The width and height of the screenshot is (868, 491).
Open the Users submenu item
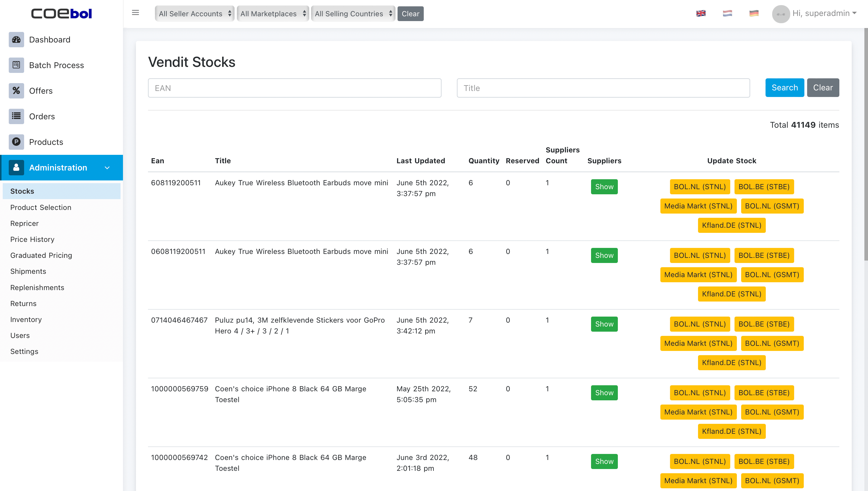coord(20,335)
